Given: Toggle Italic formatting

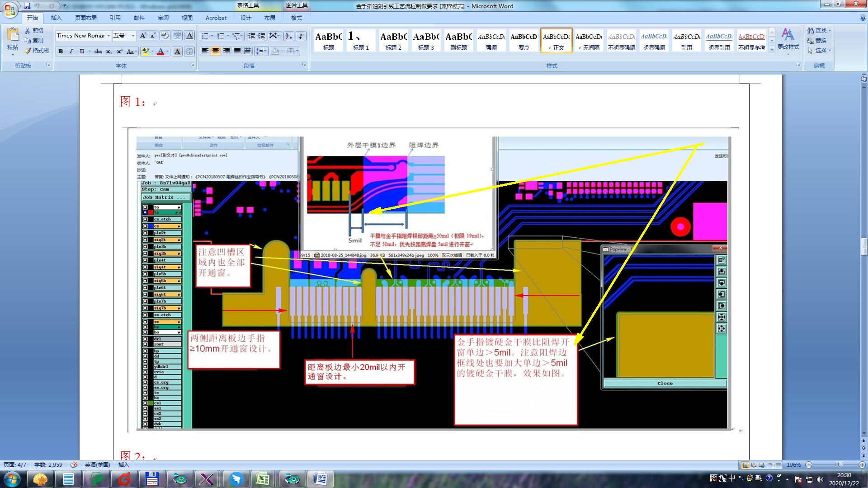Looking at the screenshot, I should pos(71,52).
